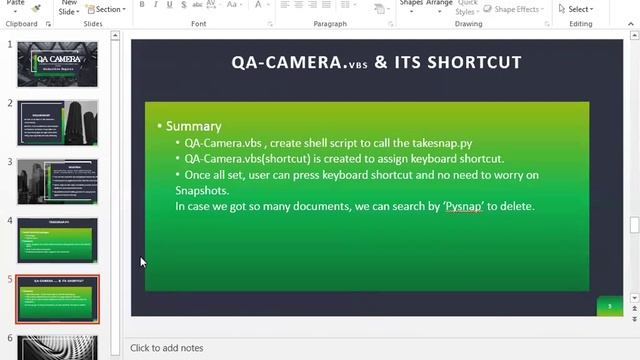Screen dimensions: 640x360
Task: Open Shape Effects dropdown
Action: [513, 9]
